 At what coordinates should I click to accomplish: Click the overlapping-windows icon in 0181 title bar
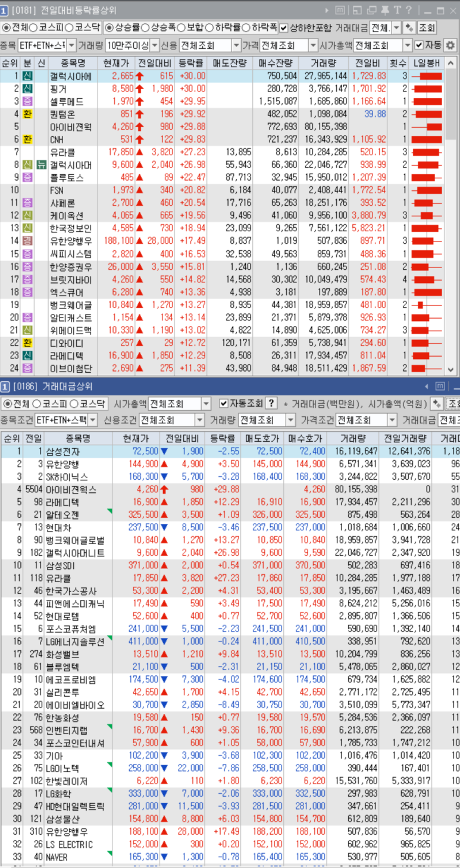pos(371,10)
